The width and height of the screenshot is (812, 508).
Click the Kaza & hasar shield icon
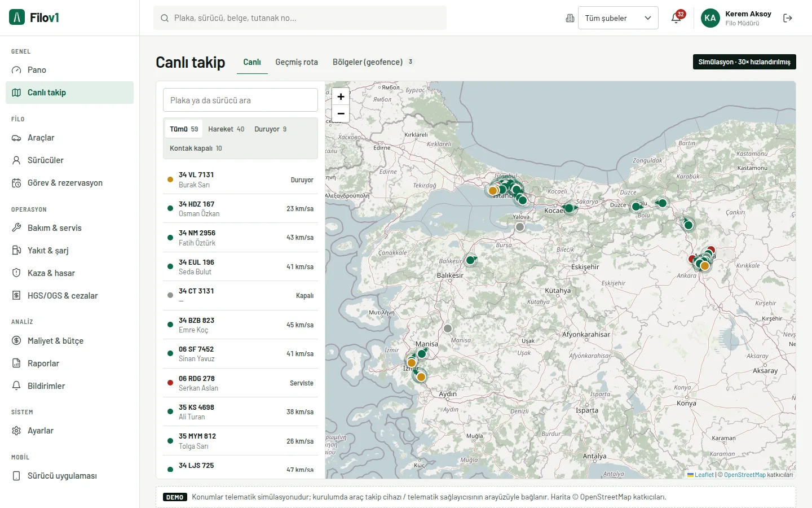tap(16, 273)
